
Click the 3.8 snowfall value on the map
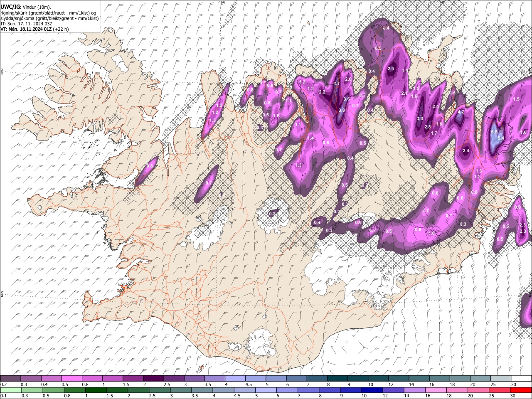[342, 111]
